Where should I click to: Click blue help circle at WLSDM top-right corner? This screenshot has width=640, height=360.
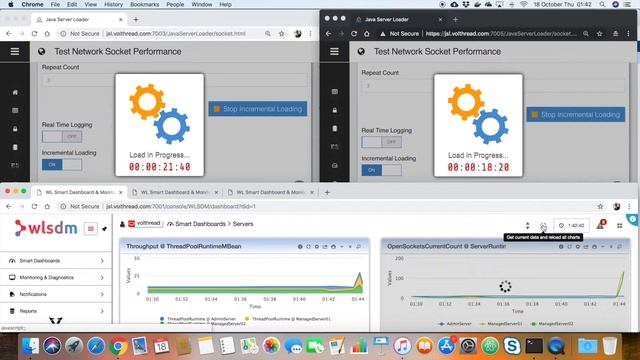(x=633, y=219)
